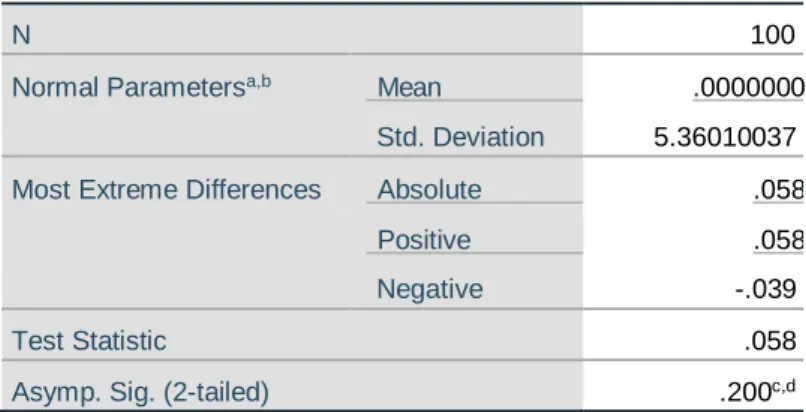Click the N row label
Image resolution: width=806 pixels, height=412 pixels.
point(21,35)
